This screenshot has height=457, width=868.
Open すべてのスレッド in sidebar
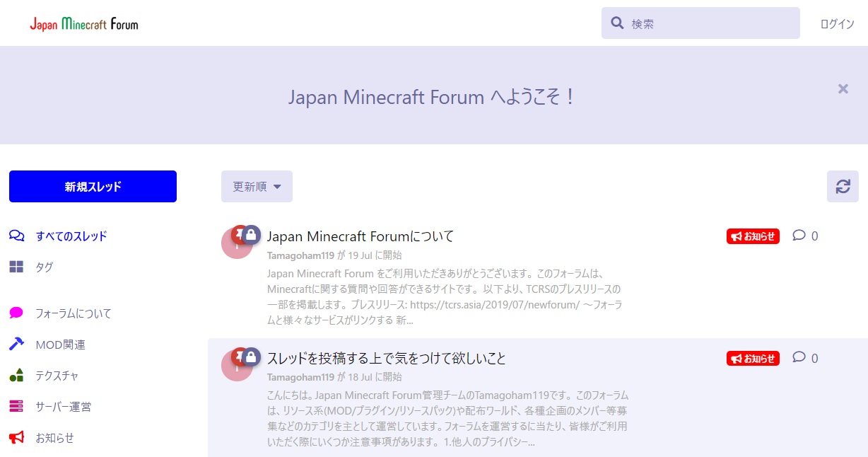[x=71, y=236]
